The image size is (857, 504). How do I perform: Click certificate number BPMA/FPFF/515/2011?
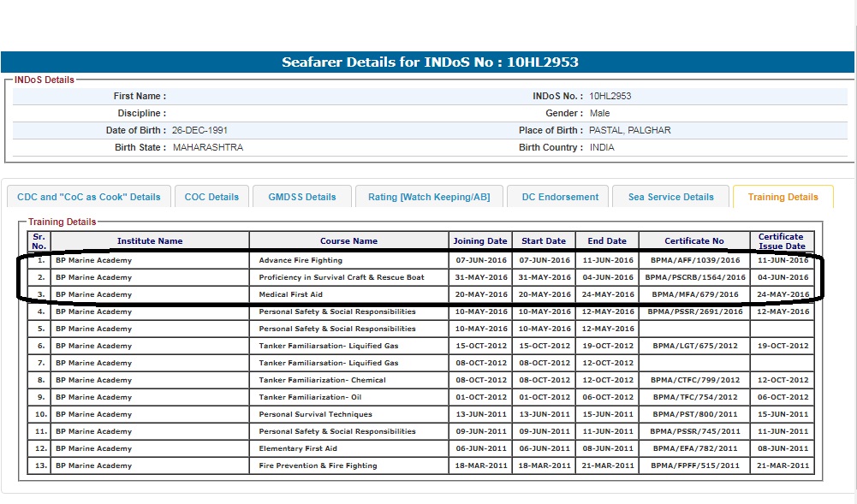[x=694, y=465]
